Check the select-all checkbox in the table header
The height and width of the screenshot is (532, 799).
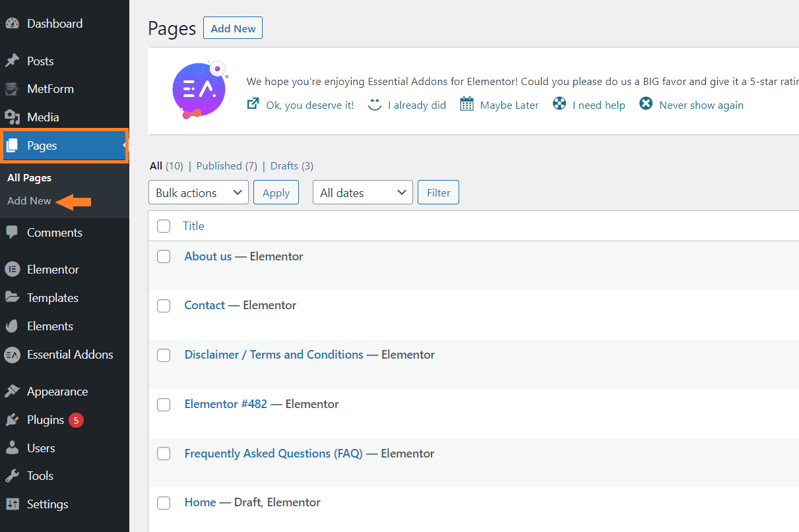tap(164, 225)
